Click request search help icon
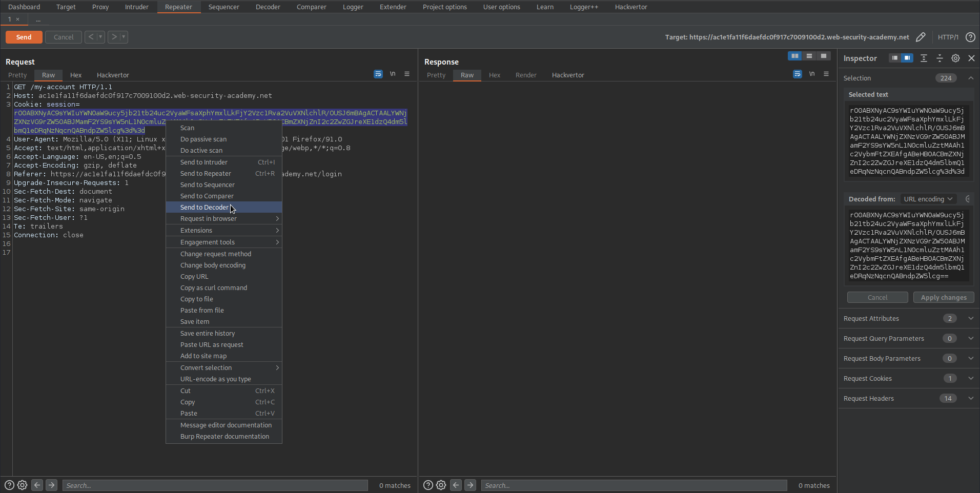This screenshot has width=980, height=493. click(9, 485)
